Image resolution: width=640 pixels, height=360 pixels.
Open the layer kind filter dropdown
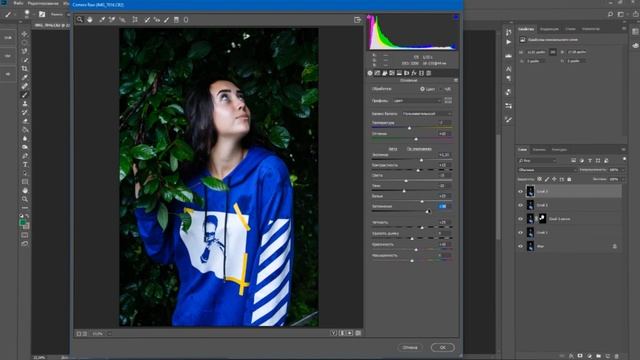click(537, 160)
